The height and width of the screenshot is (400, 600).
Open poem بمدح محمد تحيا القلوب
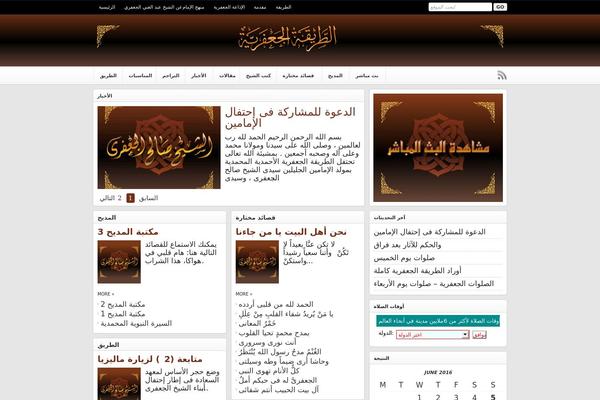(274, 333)
